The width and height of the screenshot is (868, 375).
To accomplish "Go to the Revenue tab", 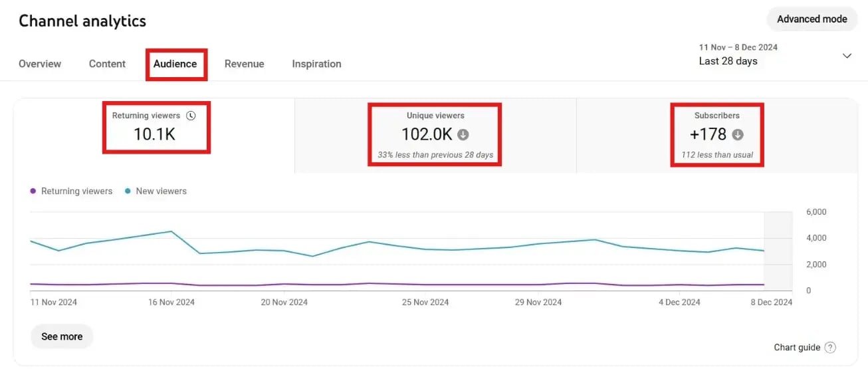I will click(244, 64).
